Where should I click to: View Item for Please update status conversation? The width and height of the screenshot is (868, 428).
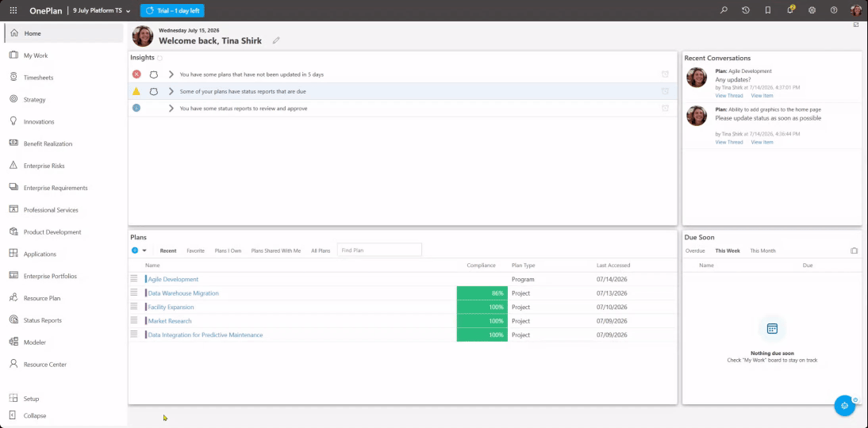(762, 142)
